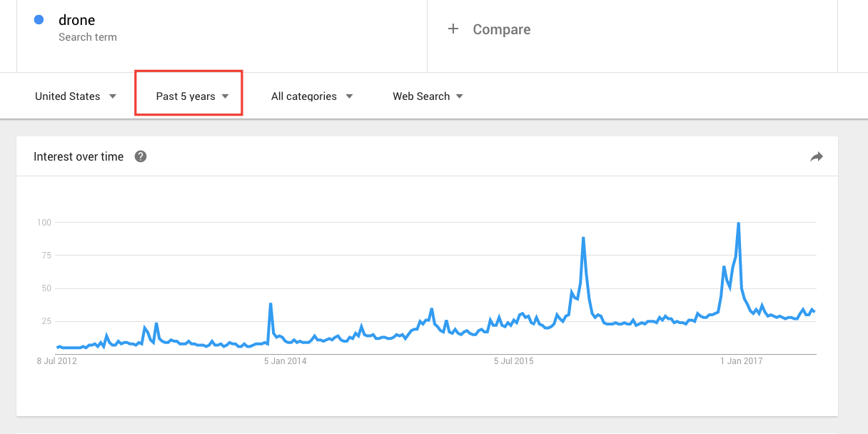Open the Web Search type dropdown

tap(428, 96)
